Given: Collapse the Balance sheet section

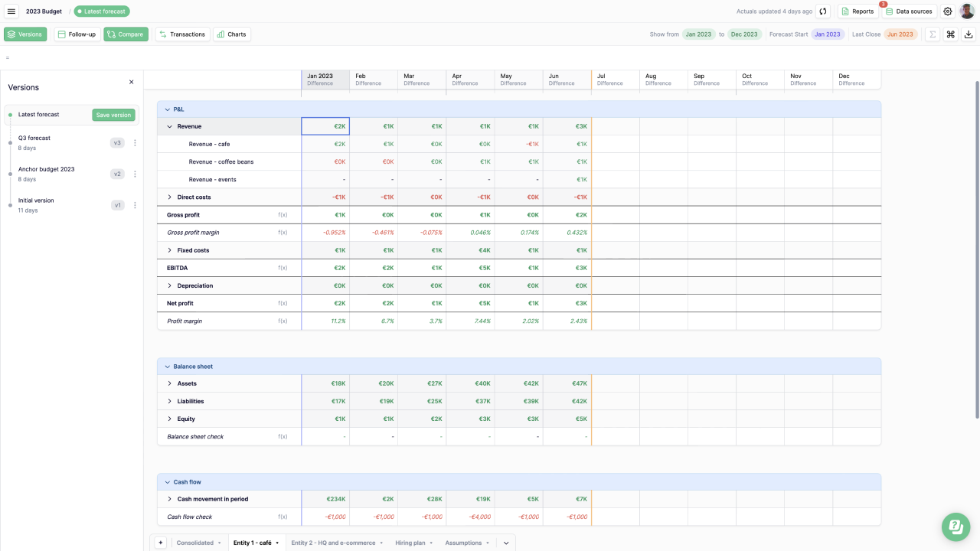Looking at the screenshot, I should point(168,367).
